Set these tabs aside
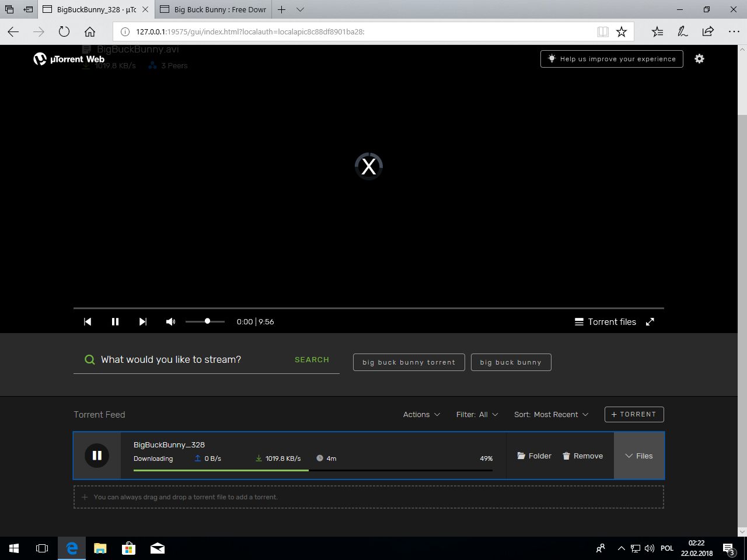This screenshot has width=747, height=560. pos(28,9)
